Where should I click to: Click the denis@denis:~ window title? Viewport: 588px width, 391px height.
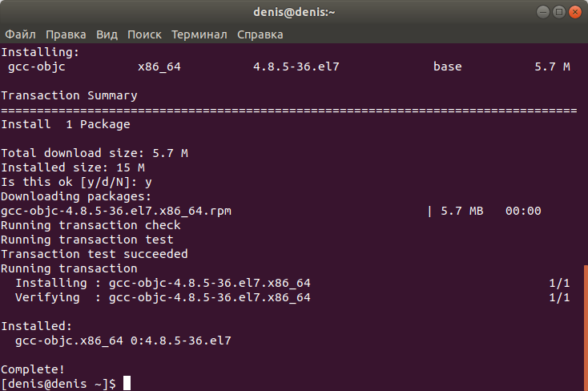(294, 12)
